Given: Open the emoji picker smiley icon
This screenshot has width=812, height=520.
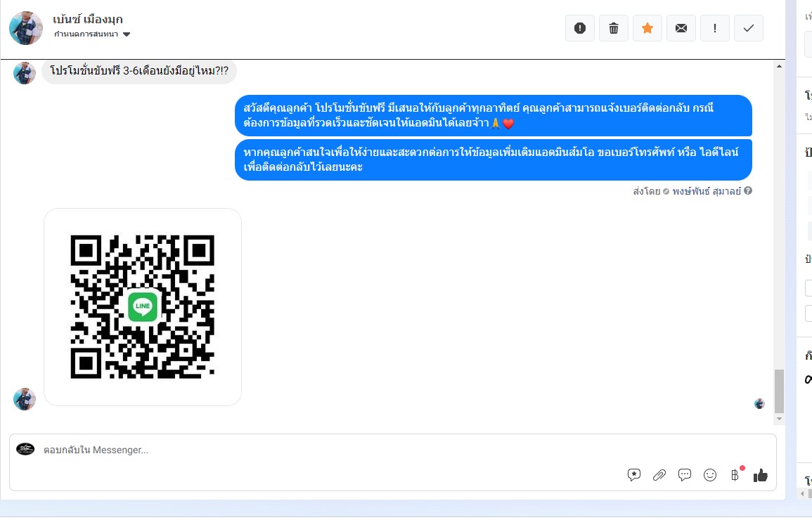Looking at the screenshot, I should click(710, 474).
